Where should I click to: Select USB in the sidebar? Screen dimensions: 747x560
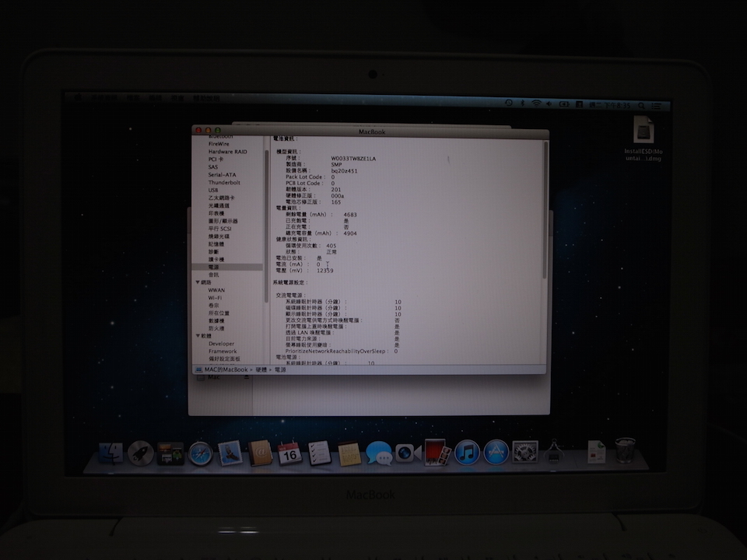[213, 190]
